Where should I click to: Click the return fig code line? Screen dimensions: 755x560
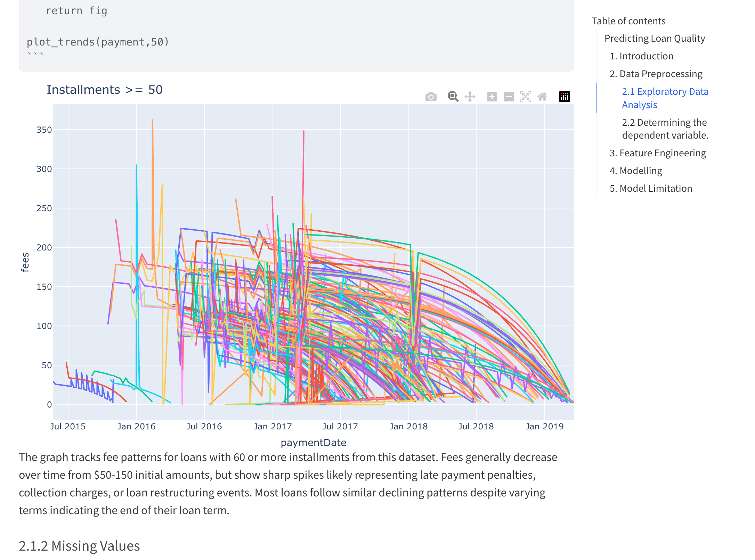click(x=76, y=11)
